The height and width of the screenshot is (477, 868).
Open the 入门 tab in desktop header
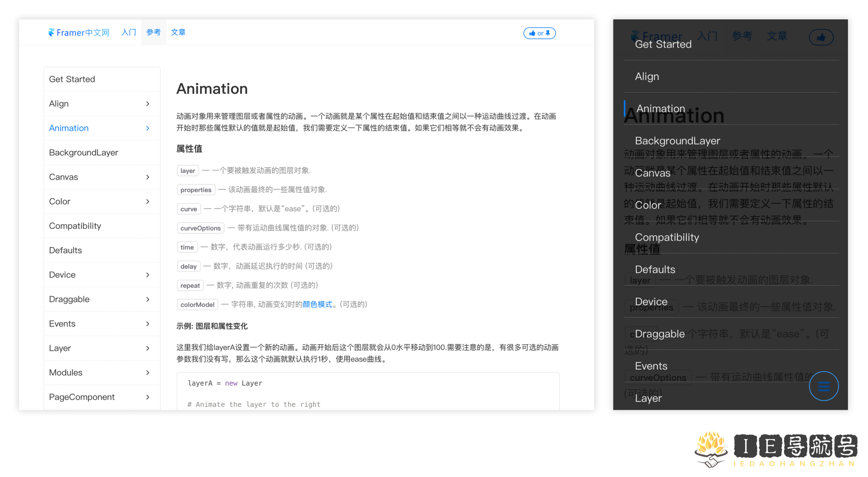pos(129,32)
